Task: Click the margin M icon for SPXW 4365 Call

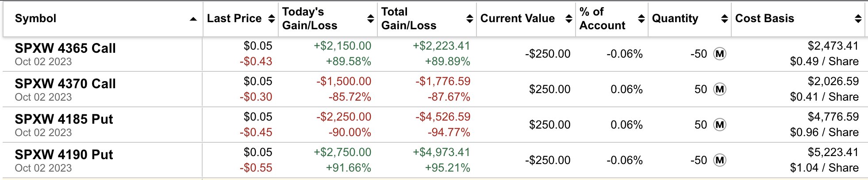Action: [720, 54]
